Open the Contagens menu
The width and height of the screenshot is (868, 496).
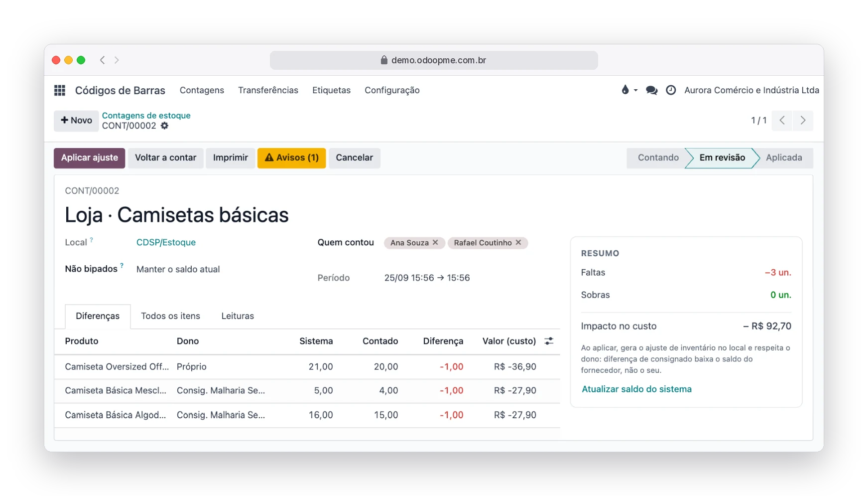(x=202, y=90)
